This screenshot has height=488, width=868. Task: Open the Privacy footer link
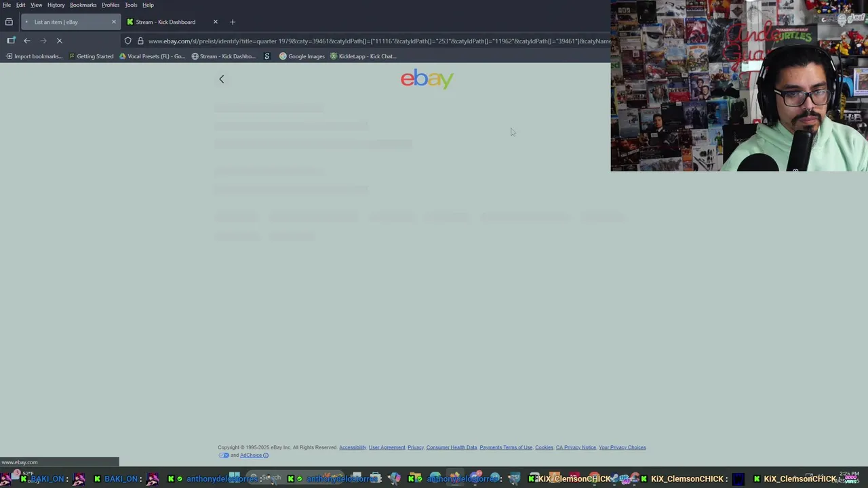tap(416, 447)
